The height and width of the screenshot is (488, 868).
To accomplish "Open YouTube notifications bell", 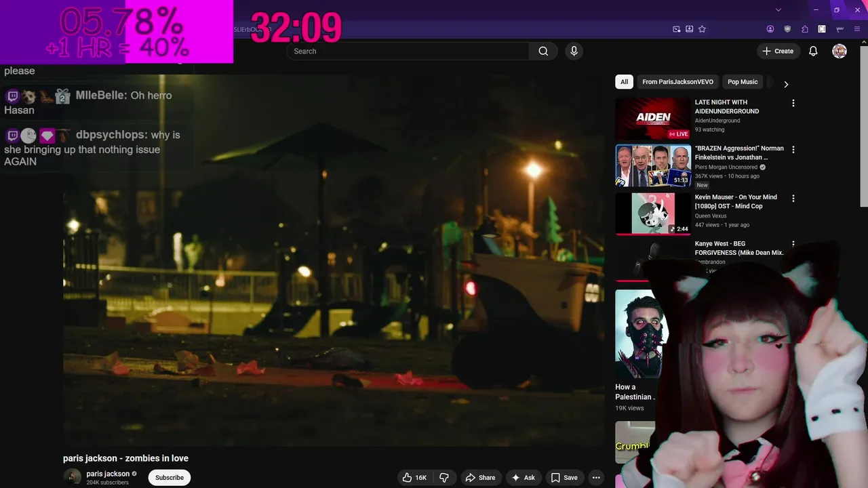I will point(813,51).
